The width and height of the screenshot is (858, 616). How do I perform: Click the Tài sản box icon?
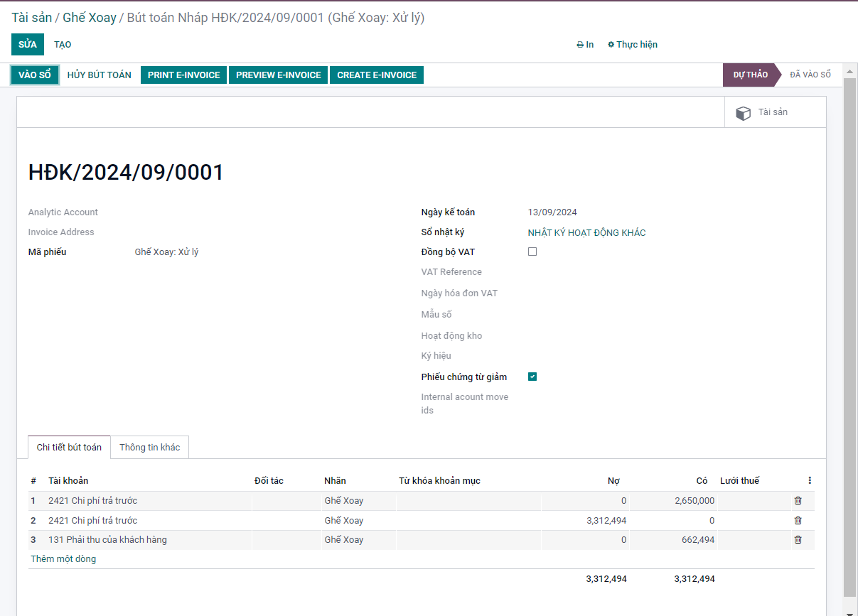(743, 113)
